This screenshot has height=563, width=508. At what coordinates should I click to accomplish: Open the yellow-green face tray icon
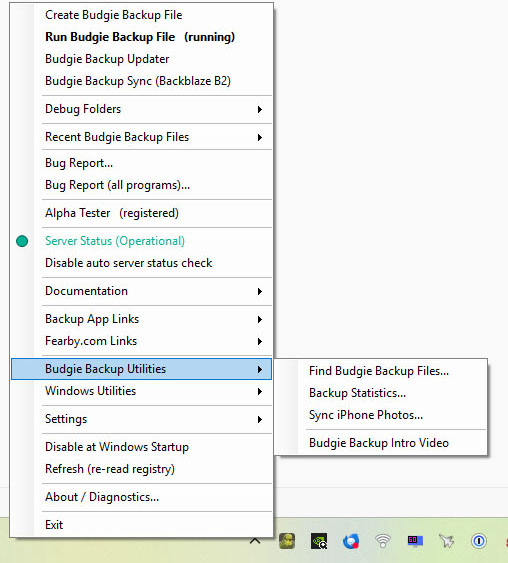click(287, 541)
